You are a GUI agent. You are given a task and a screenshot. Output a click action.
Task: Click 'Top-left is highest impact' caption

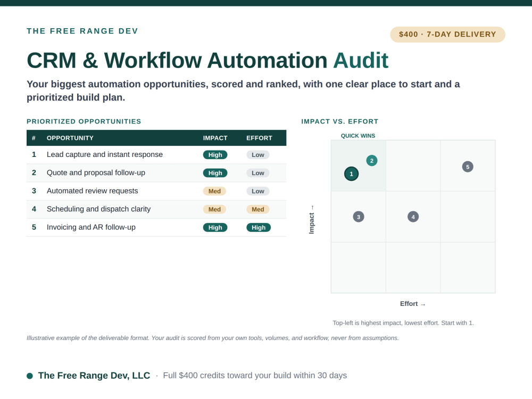(403, 323)
